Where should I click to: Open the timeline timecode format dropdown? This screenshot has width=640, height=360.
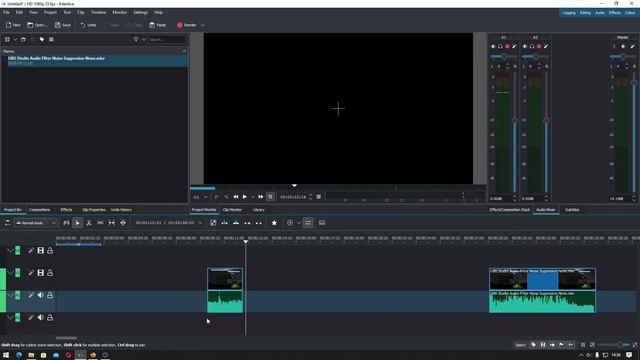pyautogui.click(x=200, y=223)
